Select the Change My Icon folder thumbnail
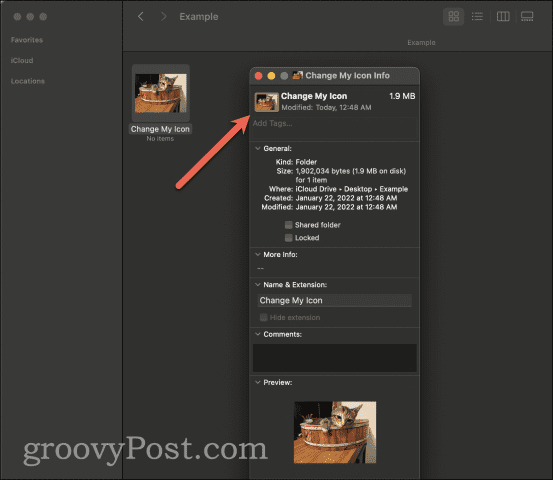 161,93
